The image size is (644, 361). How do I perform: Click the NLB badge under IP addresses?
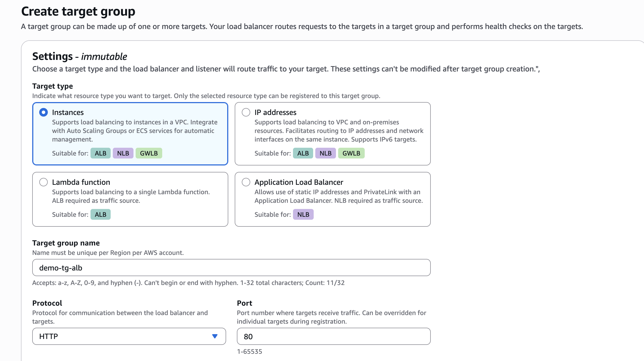(325, 153)
